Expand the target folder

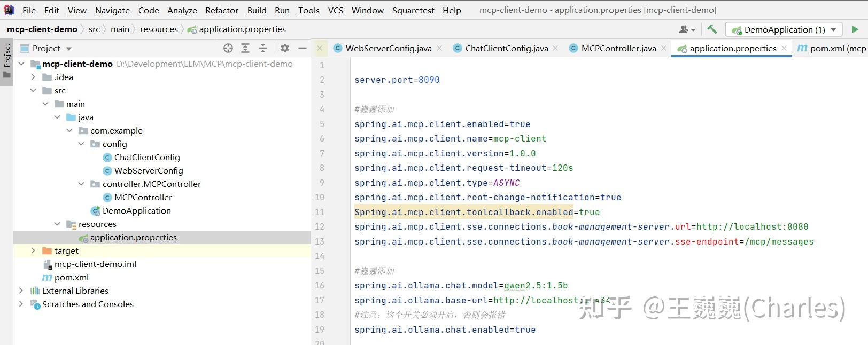[34, 250]
